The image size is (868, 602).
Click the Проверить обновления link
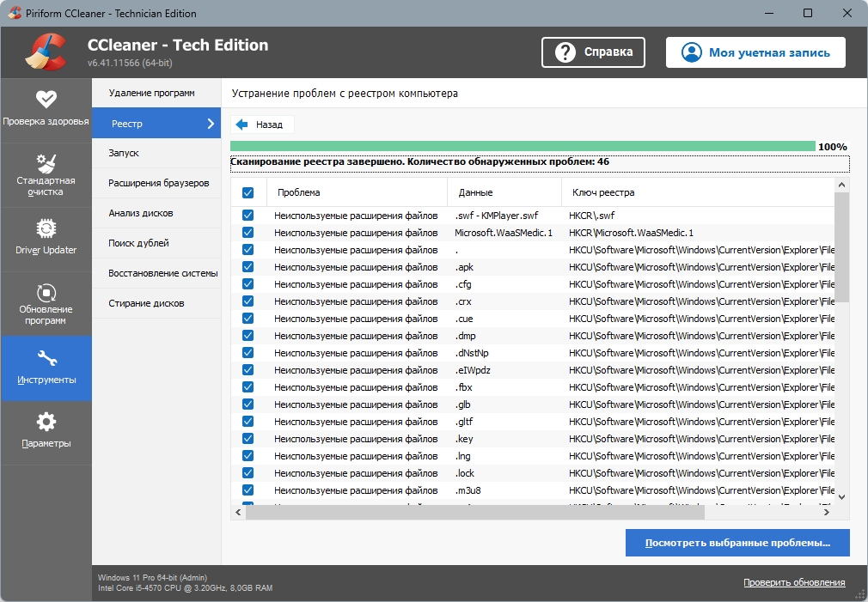coord(794,582)
